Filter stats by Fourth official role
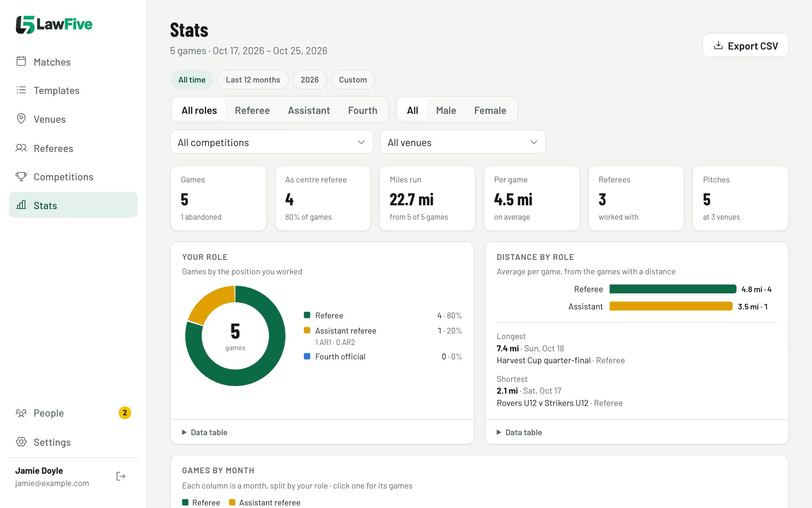Screen dimensions: 812x508 coord(362,110)
